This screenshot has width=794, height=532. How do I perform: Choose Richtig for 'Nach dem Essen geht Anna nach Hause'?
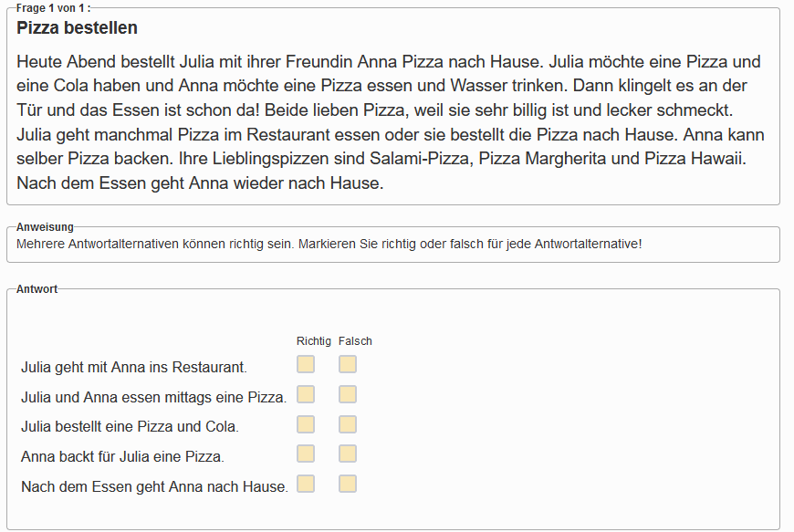click(x=306, y=484)
